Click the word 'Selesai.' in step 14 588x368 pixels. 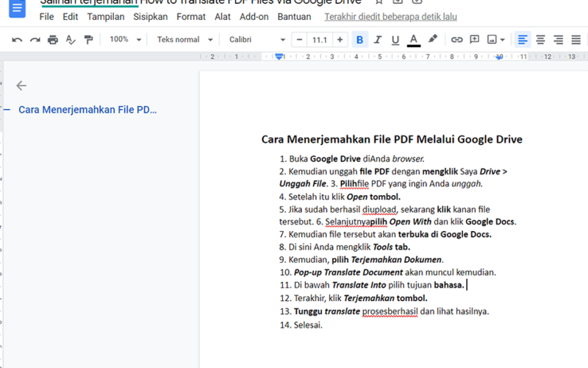click(308, 325)
